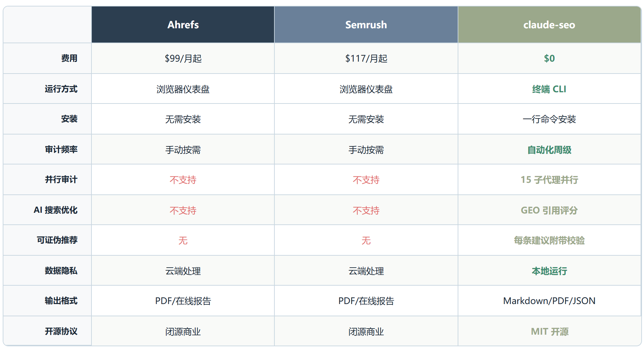The image size is (644, 350).
Task: Click the 终端 CLI cell
Action: click(x=549, y=89)
